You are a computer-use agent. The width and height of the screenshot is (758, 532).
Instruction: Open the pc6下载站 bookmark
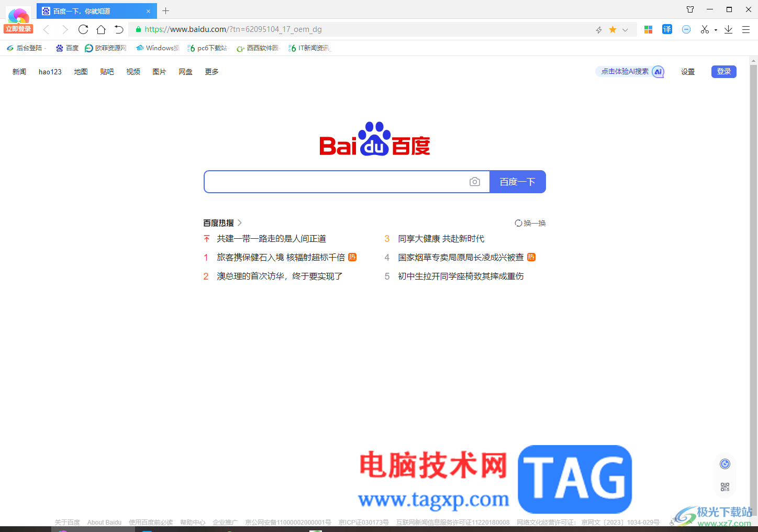pos(207,48)
